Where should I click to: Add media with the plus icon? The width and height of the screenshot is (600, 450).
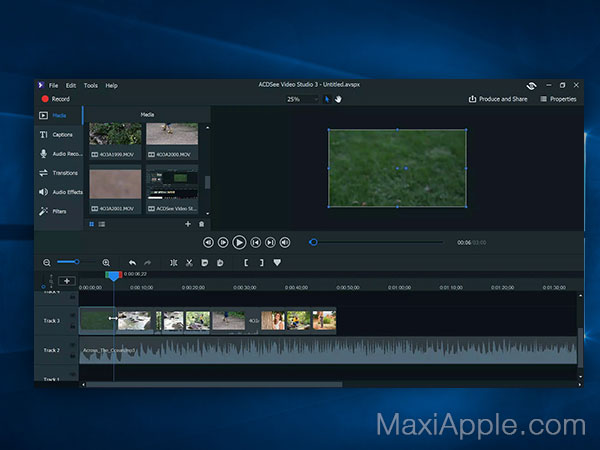click(188, 224)
